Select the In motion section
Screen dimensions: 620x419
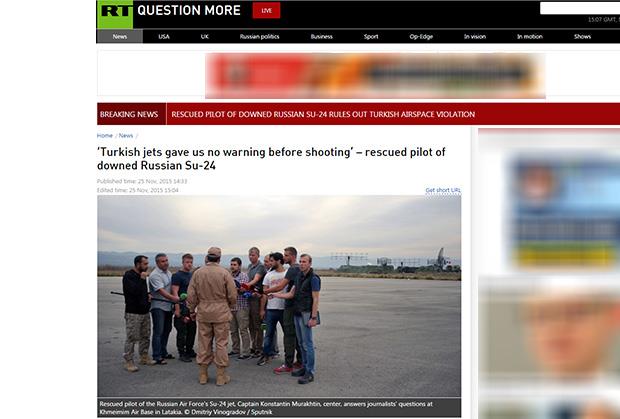(x=530, y=36)
